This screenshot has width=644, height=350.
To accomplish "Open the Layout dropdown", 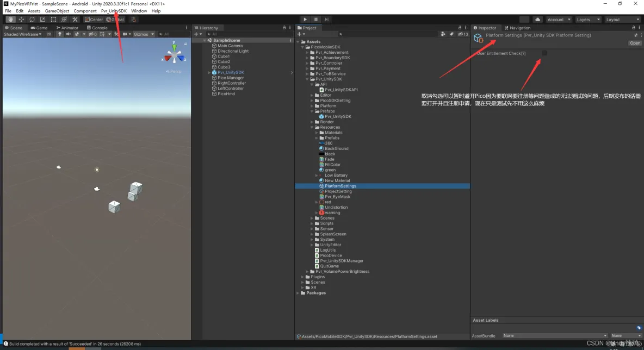I will pos(622,19).
